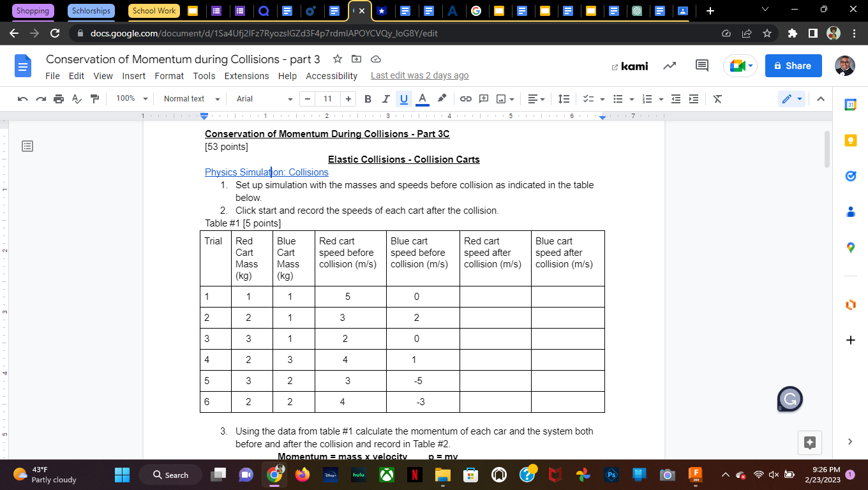Screen dimensions: 868x490
Task: Increase the indent
Action: pyautogui.click(x=694, y=99)
